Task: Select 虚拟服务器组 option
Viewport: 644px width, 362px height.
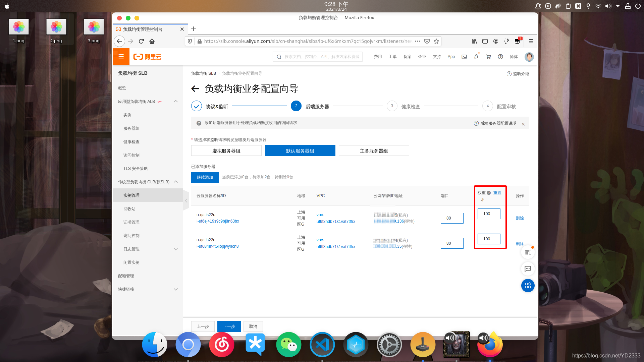Action: (x=226, y=151)
